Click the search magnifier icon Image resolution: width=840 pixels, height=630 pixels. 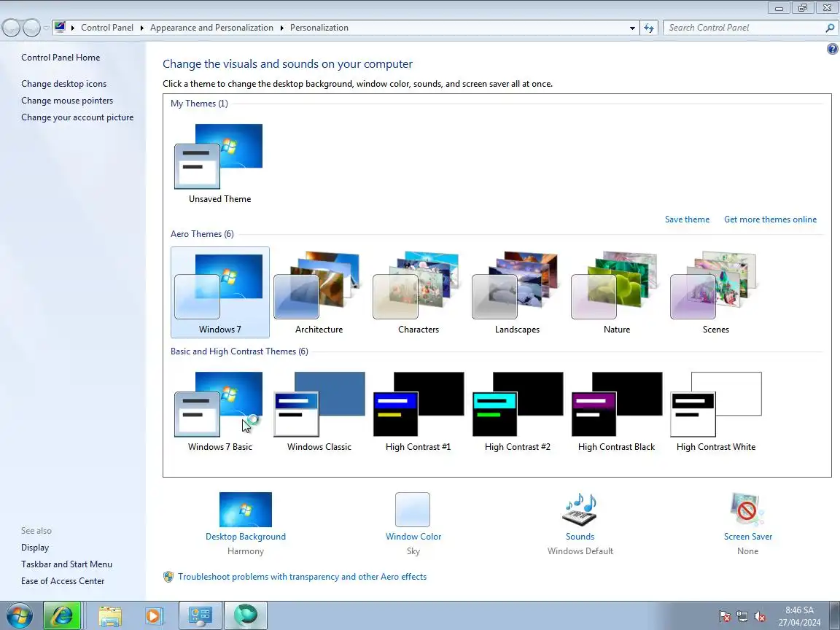pos(830,28)
